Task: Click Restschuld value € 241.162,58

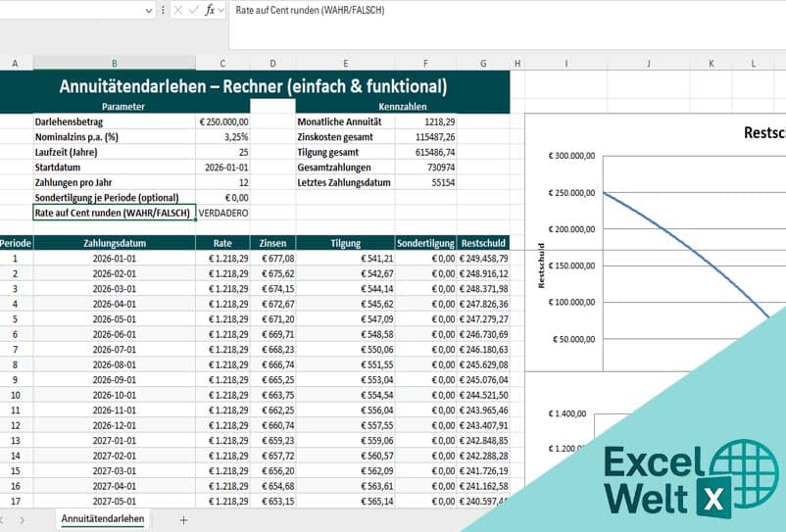Action: tap(483, 486)
